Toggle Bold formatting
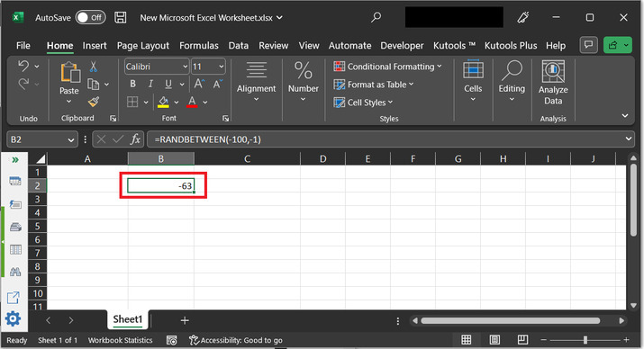 click(132, 84)
